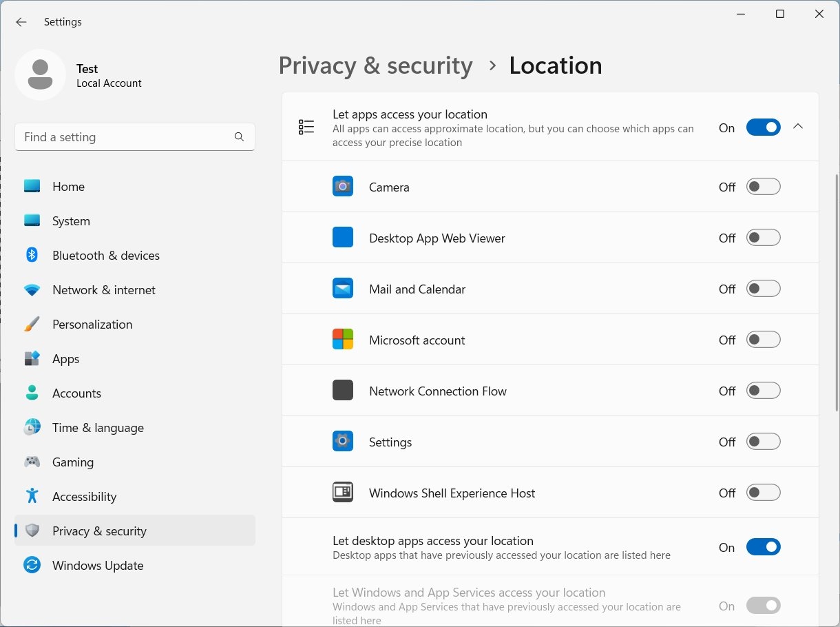Click the Time & language globe icon
The height and width of the screenshot is (627, 840).
(32, 428)
